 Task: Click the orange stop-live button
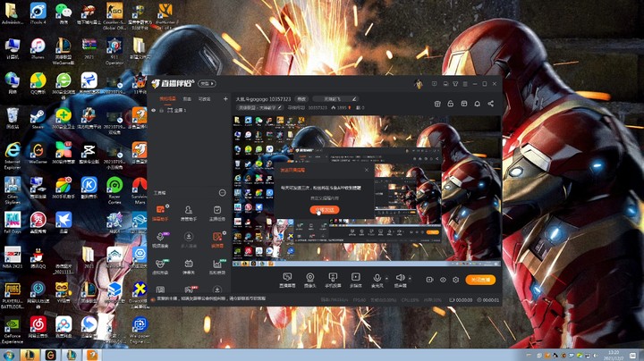480,280
